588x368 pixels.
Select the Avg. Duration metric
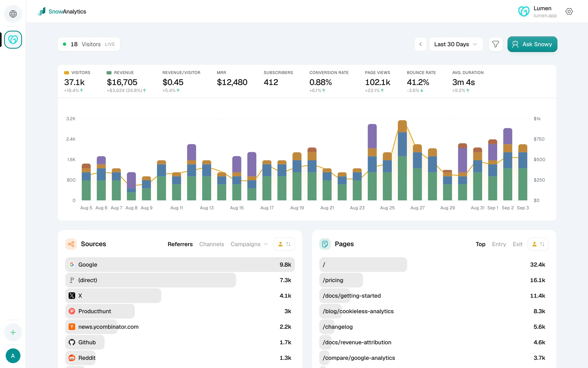[468, 82]
